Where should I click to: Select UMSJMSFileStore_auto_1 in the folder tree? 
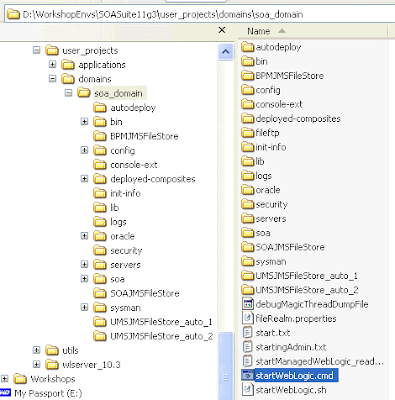(x=161, y=322)
